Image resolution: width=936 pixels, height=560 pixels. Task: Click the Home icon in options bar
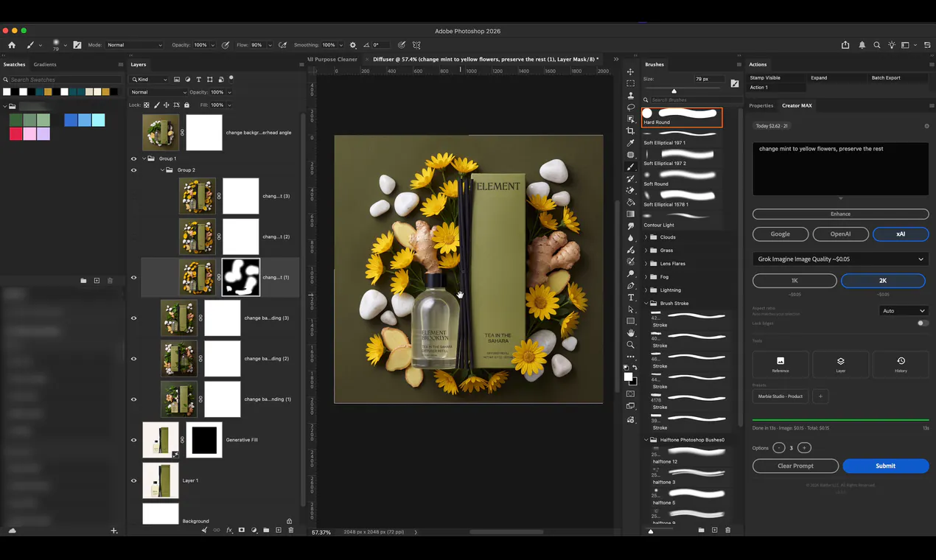tap(11, 45)
